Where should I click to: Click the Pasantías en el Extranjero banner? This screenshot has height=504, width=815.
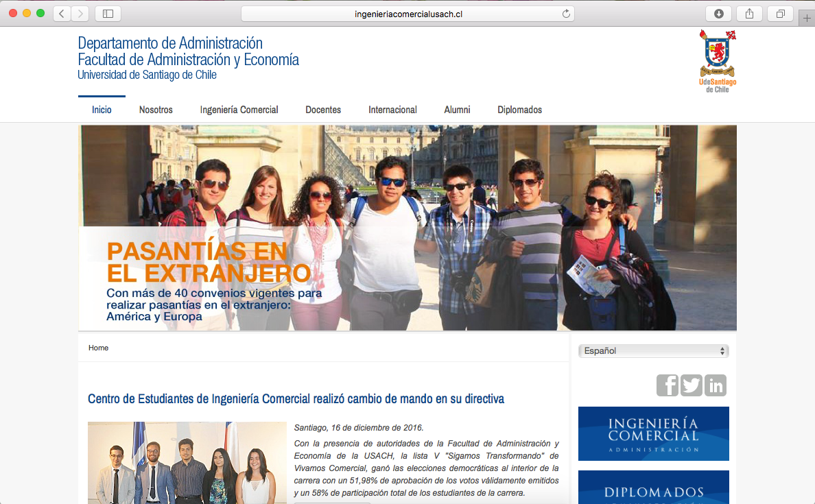(x=407, y=228)
